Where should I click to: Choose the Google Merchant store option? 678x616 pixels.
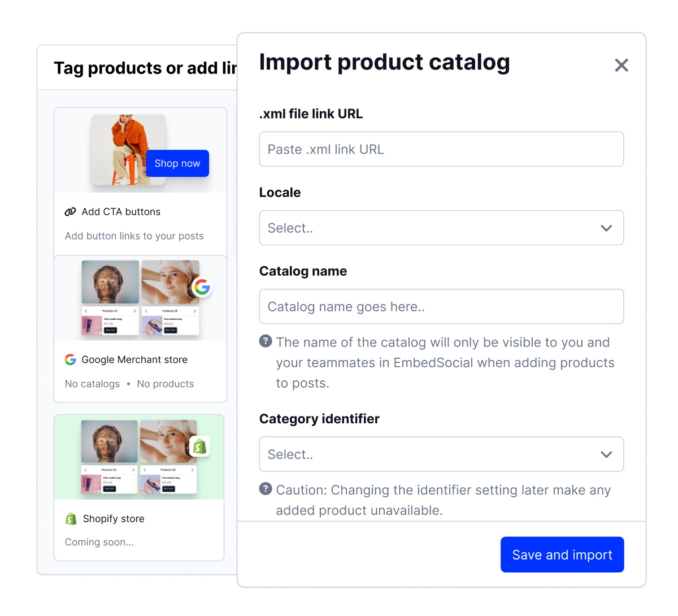click(140, 329)
